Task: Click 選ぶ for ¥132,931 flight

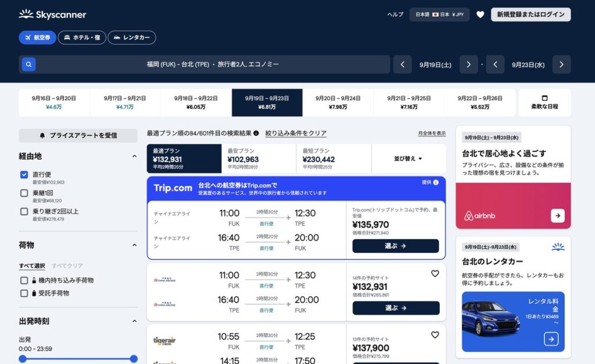Action: coord(396,308)
